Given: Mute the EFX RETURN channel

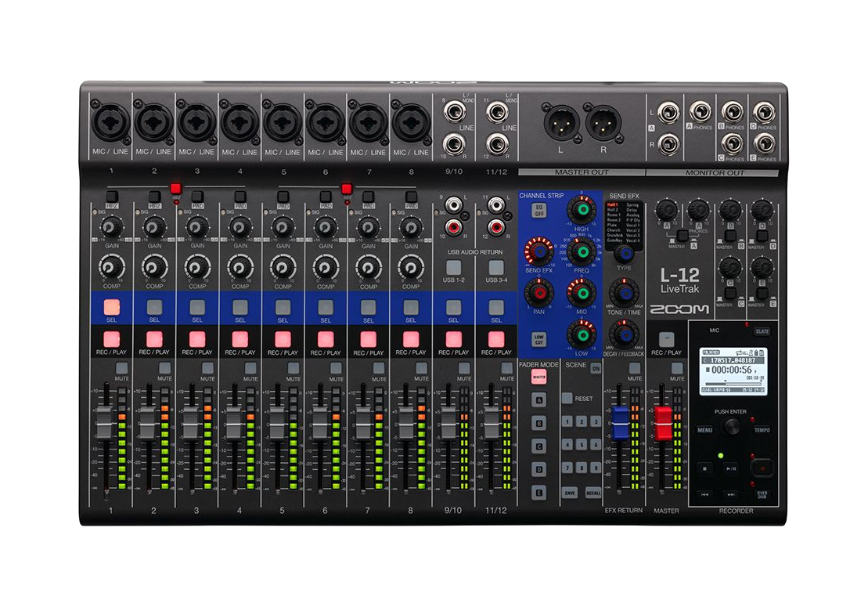Looking at the screenshot, I should (x=635, y=368).
